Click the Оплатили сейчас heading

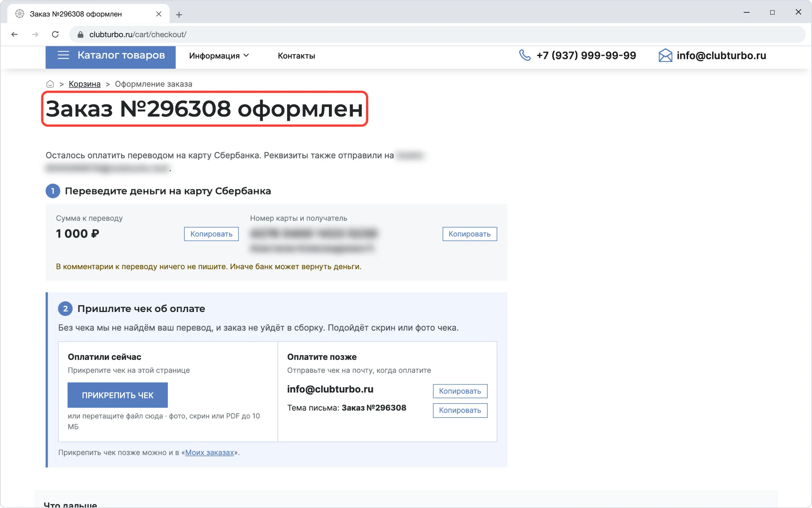(104, 357)
